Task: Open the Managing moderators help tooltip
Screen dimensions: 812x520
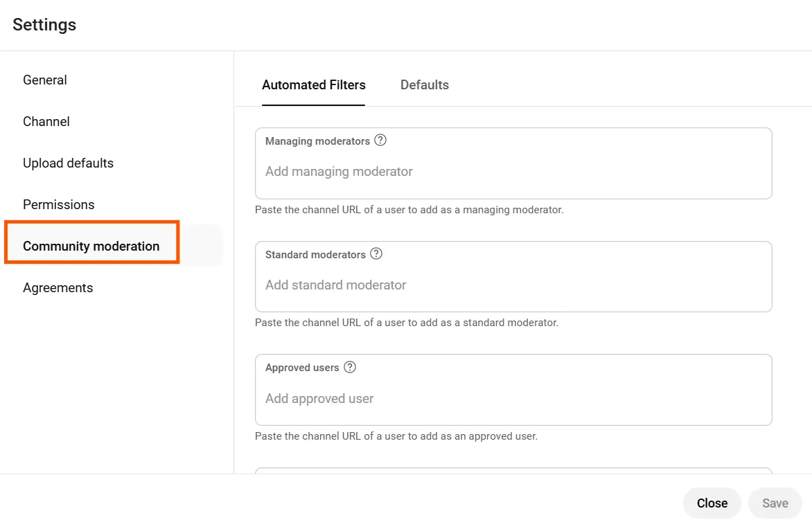Action: point(380,141)
